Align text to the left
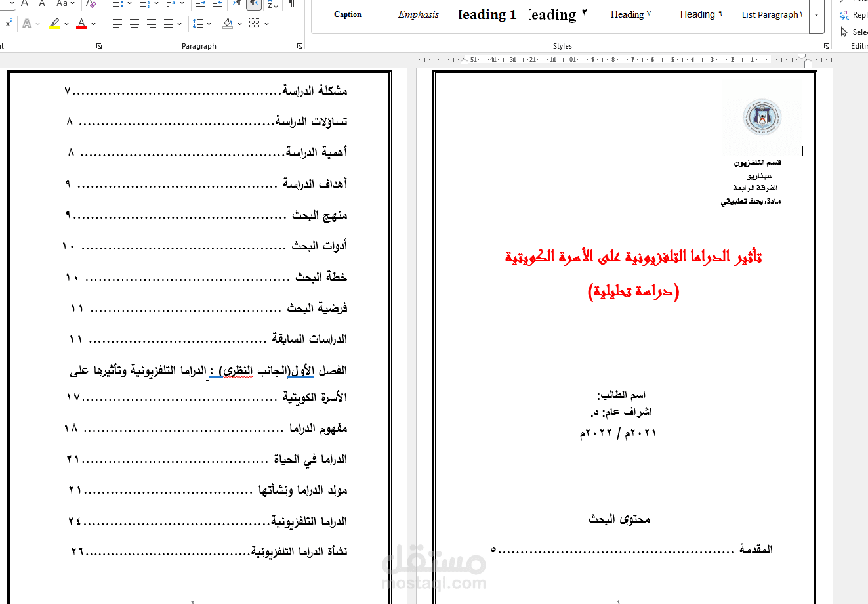The image size is (868, 604). tap(117, 24)
